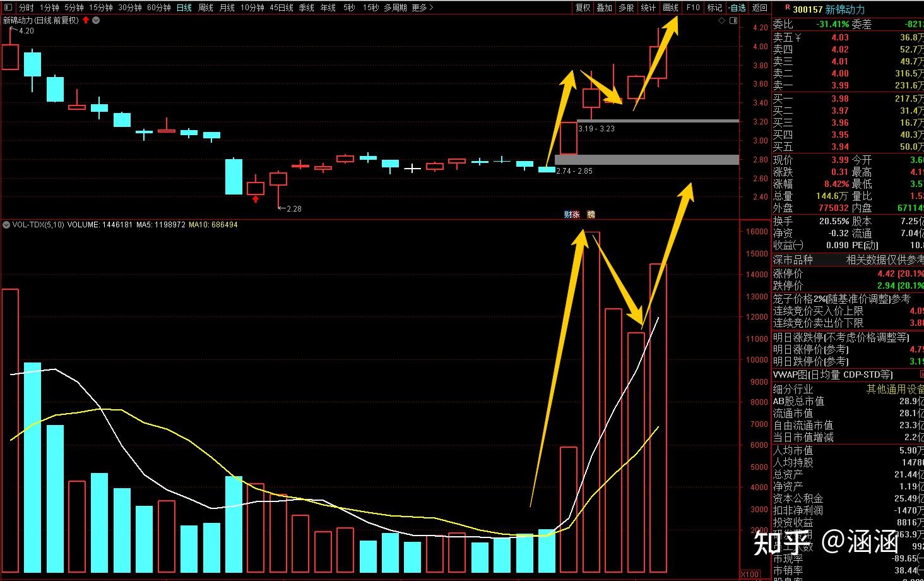This screenshot has height=581, width=924.
Task: Toggle 复权 price adjustment
Action: pos(583,8)
